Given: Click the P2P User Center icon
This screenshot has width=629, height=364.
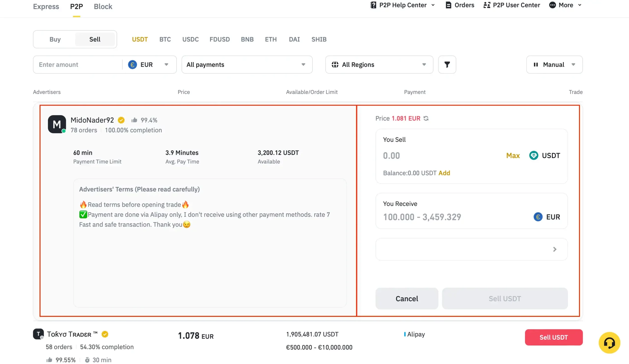Looking at the screenshot, I should 486,5.
